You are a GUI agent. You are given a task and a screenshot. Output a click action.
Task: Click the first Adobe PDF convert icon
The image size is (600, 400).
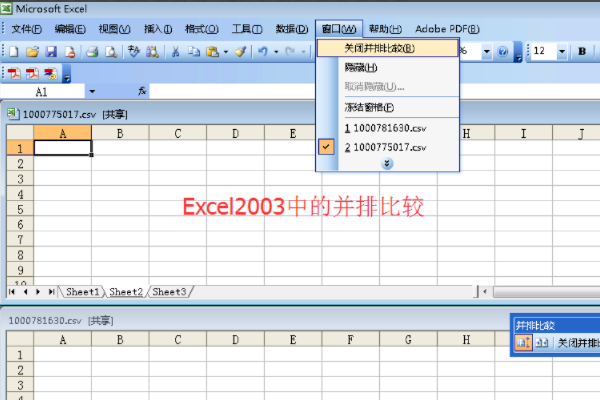click(14, 73)
